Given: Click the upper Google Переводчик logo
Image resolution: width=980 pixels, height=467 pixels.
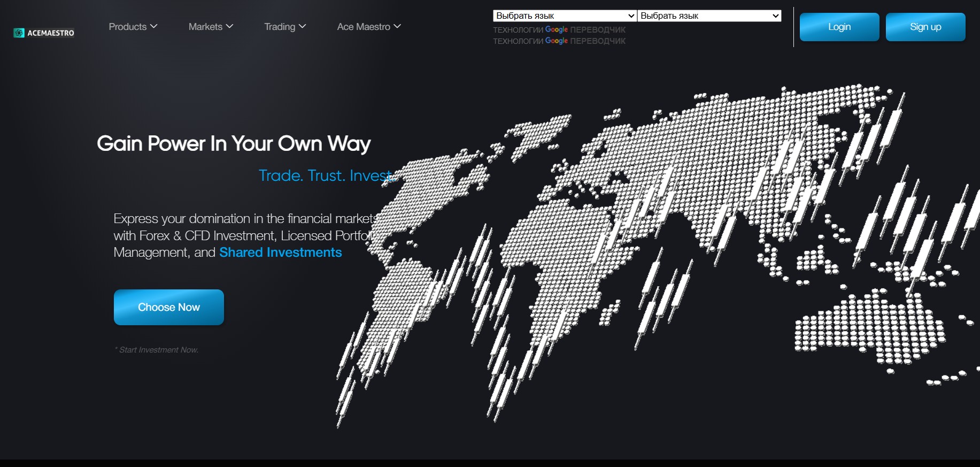Looking at the screenshot, I should click(556, 30).
